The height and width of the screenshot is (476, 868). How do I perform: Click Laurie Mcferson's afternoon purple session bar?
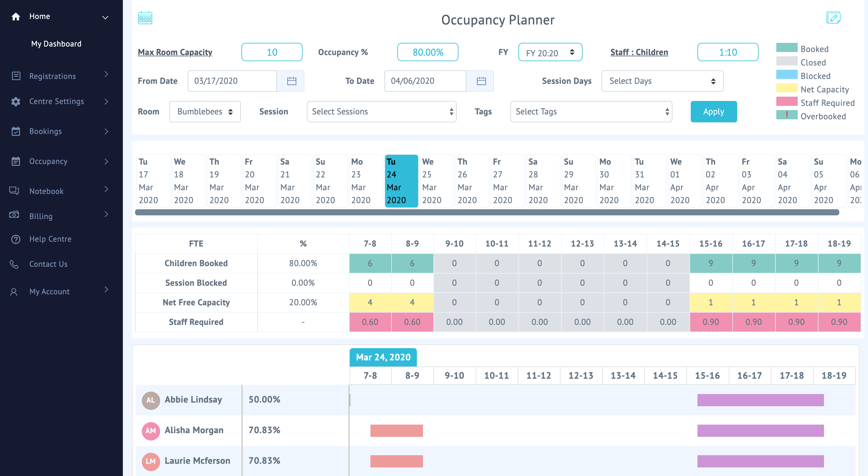(x=760, y=462)
